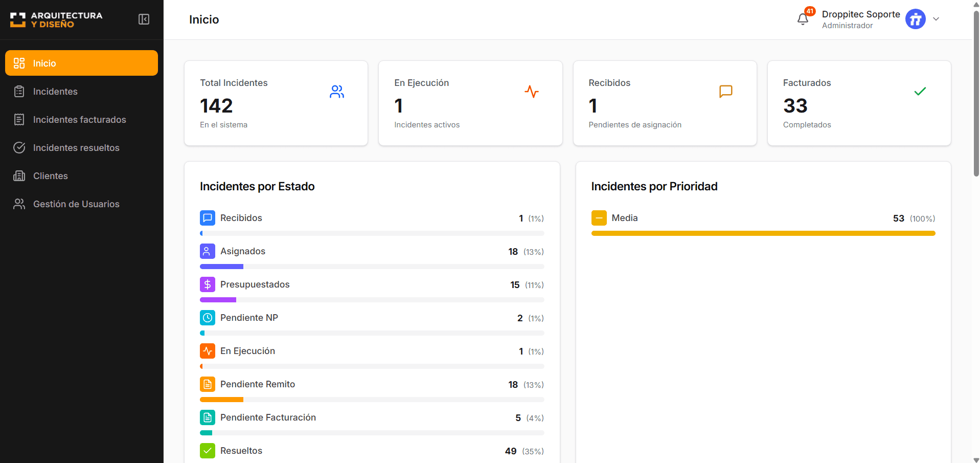Click the orange En Ejecución status icon
980x463 pixels.
pyautogui.click(x=208, y=351)
